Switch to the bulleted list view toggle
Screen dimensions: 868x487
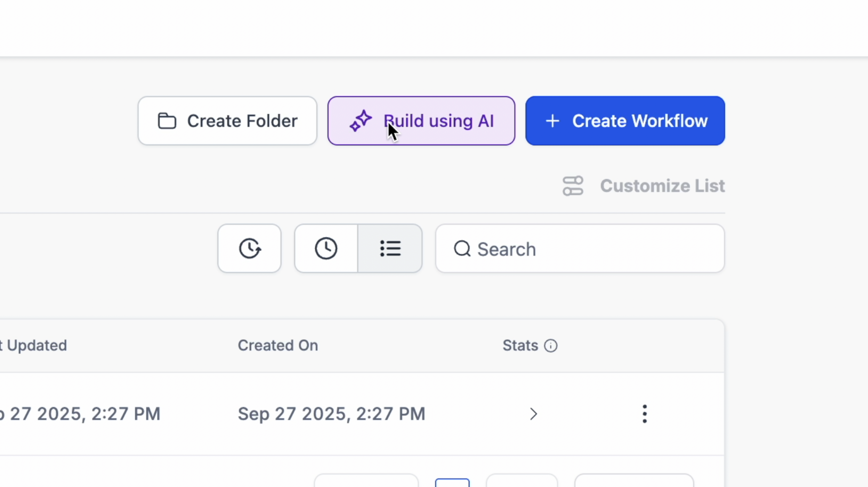click(x=390, y=249)
